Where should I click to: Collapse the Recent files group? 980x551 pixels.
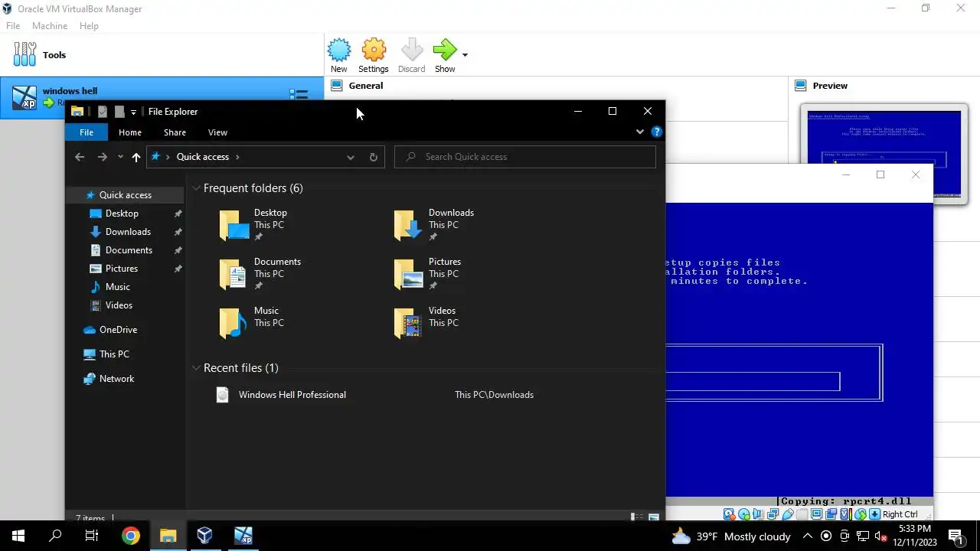click(x=197, y=368)
